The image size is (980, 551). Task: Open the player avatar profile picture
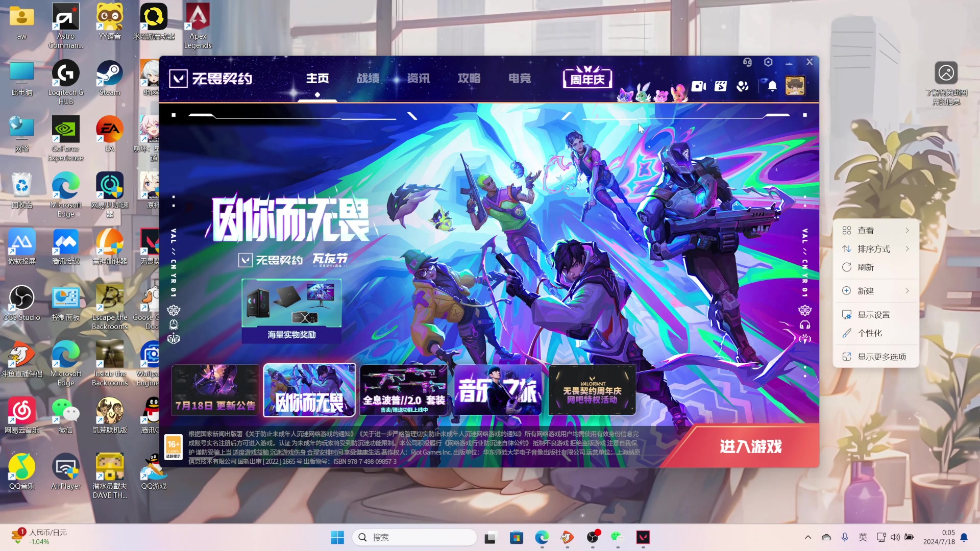click(795, 86)
